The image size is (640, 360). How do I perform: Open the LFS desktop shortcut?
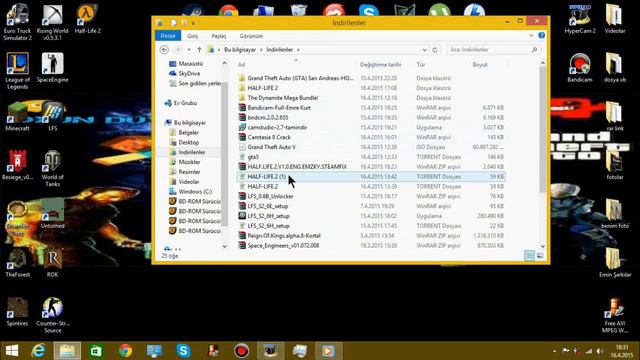[53, 116]
